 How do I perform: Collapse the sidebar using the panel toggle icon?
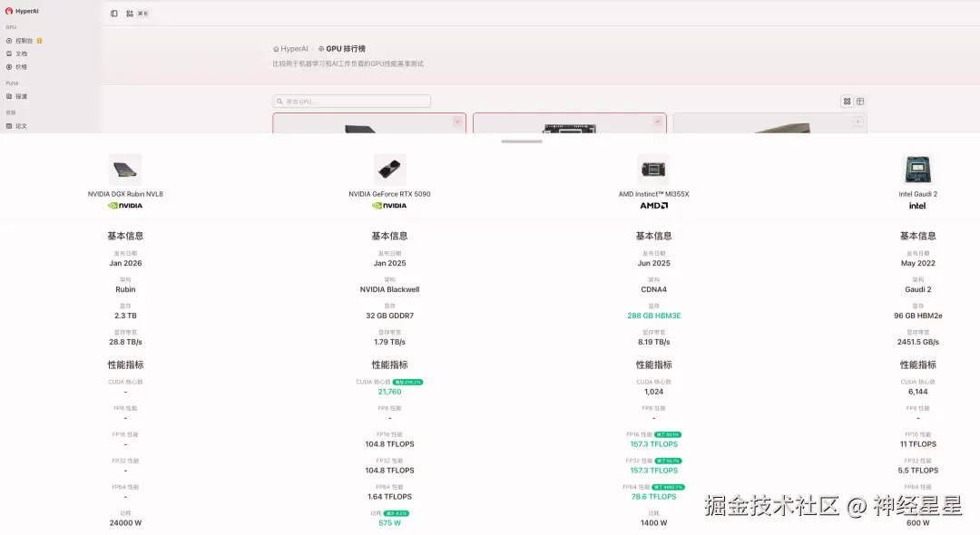[x=113, y=13]
